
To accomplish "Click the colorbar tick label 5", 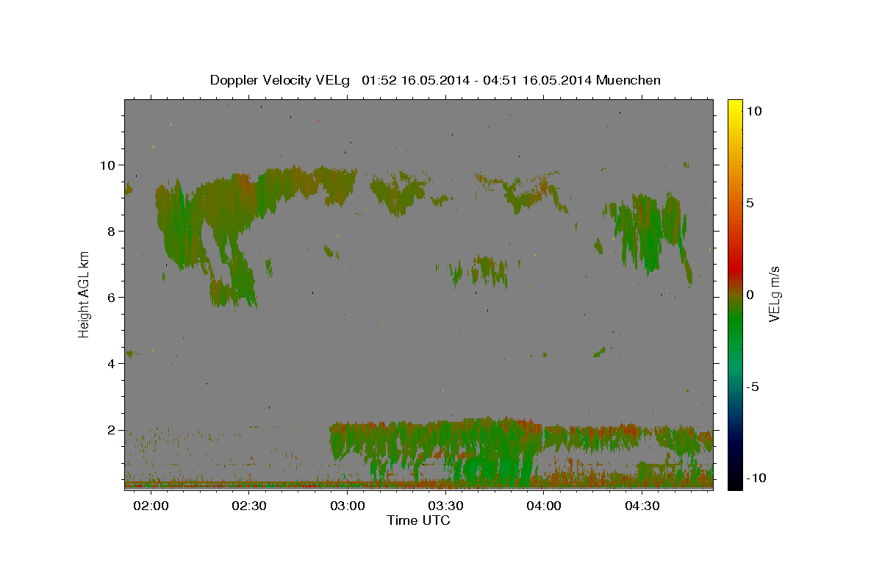I will click(750, 203).
